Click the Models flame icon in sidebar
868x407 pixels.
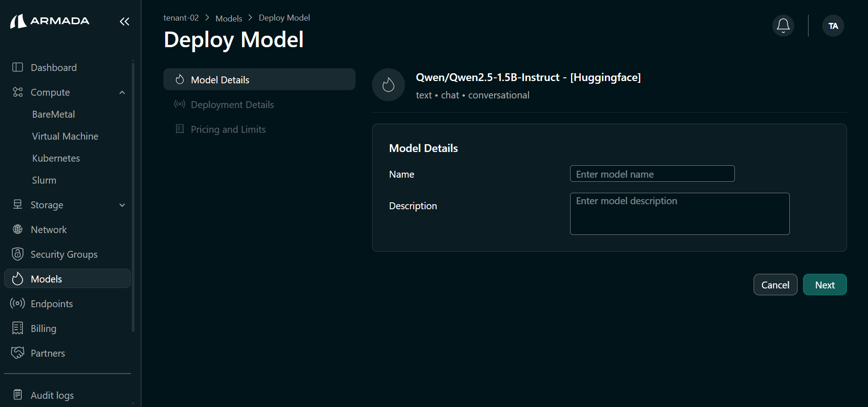[17, 278]
